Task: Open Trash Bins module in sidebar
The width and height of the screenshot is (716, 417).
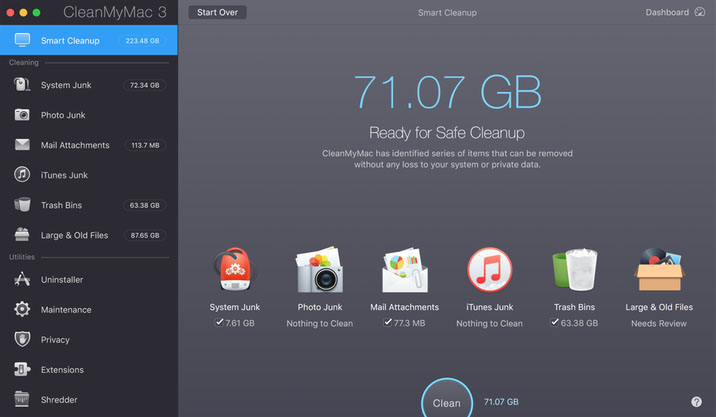Action: 89,205
